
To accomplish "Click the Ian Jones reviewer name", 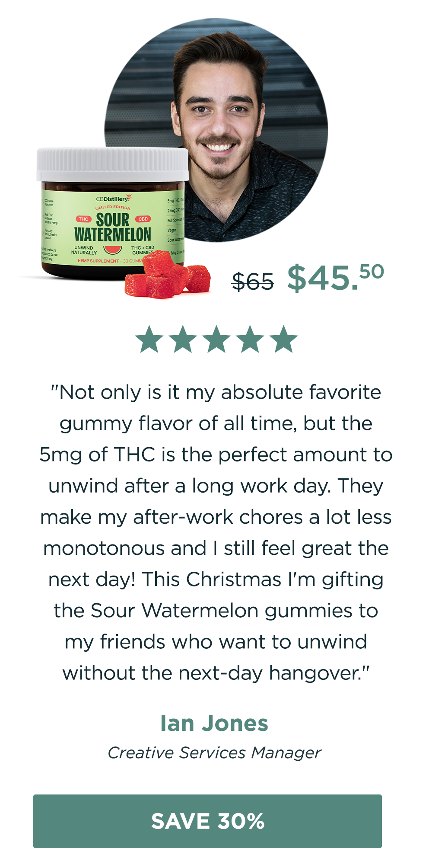I will 214,723.
